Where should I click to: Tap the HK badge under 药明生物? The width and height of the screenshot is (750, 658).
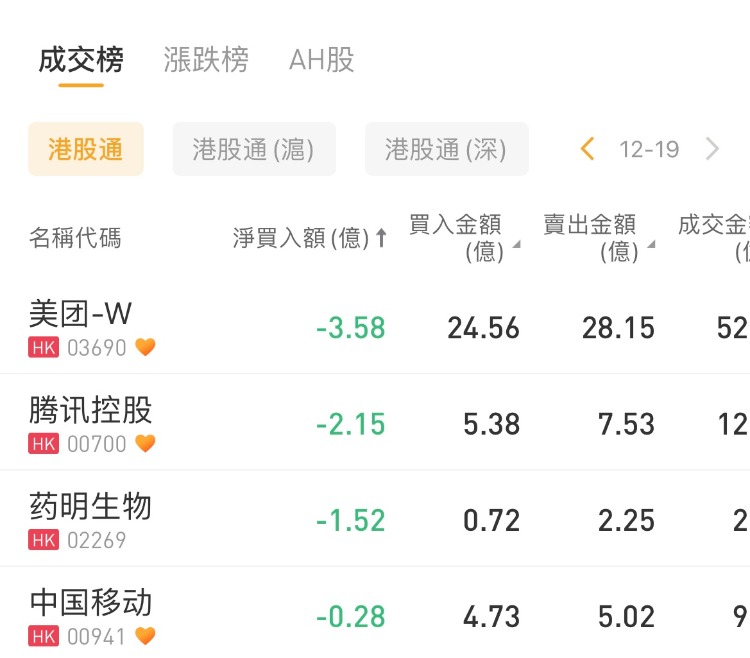44,540
